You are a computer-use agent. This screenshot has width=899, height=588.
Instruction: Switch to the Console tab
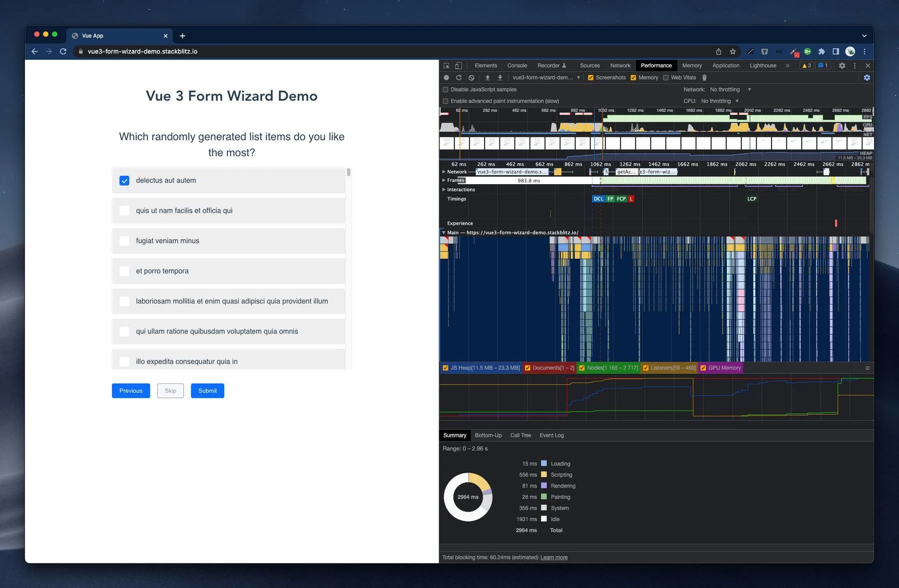(517, 66)
